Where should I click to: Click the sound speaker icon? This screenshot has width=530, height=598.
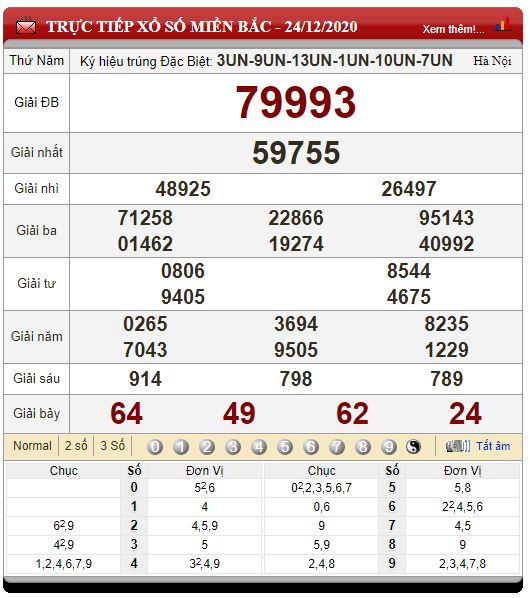click(458, 446)
